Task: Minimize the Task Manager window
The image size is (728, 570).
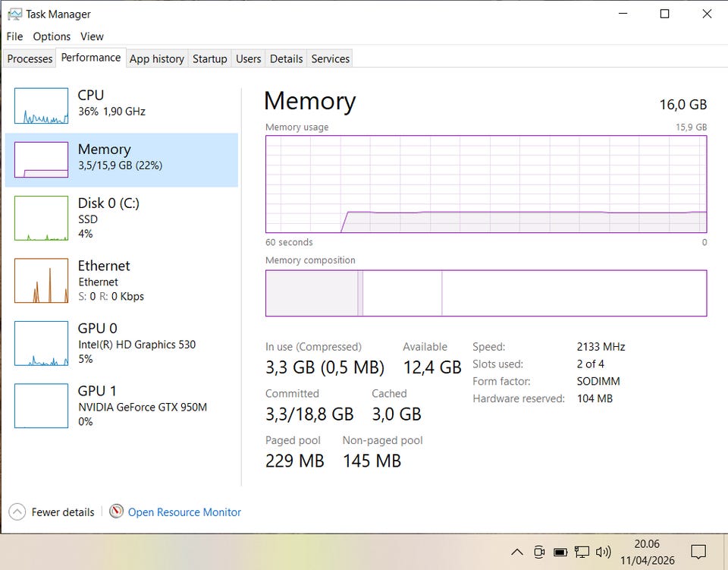Action: click(x=623, y=14)
